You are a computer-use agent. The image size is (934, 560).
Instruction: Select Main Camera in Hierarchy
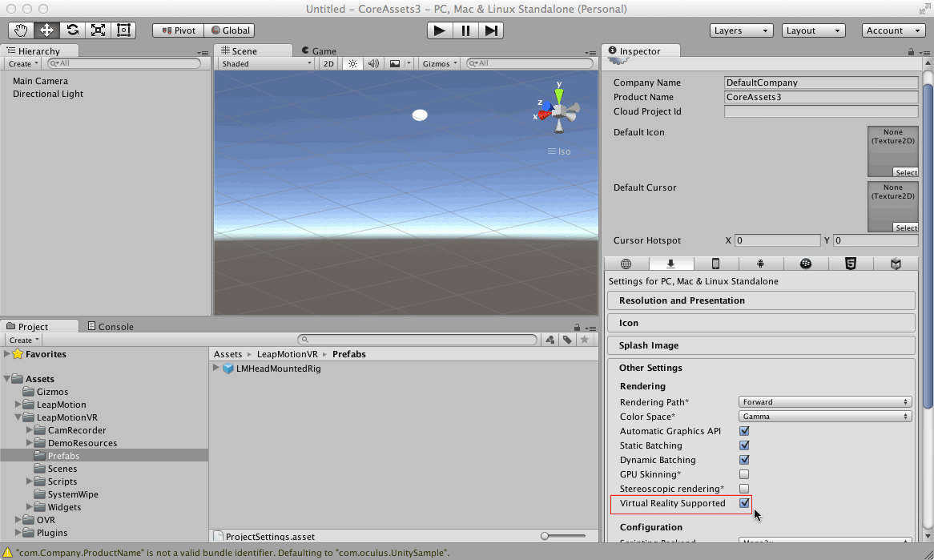pos(41,81)
